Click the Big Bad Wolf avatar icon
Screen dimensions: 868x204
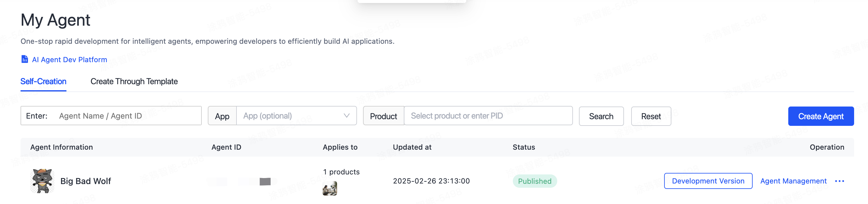click(x=42, y=181)
